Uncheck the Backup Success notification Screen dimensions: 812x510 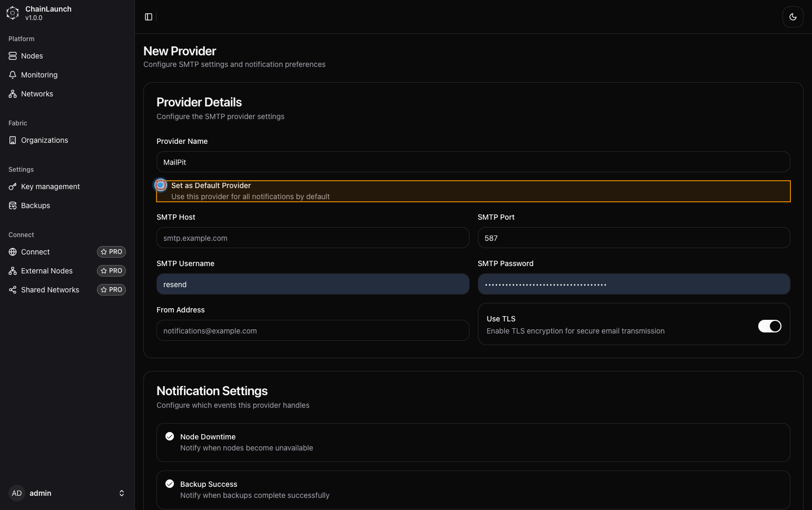tap(170, 484)
